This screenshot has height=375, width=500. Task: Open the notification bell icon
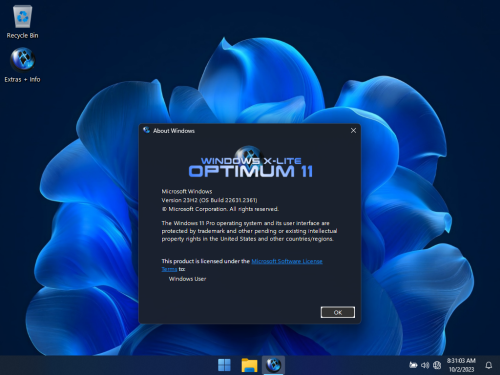point(489,365)
